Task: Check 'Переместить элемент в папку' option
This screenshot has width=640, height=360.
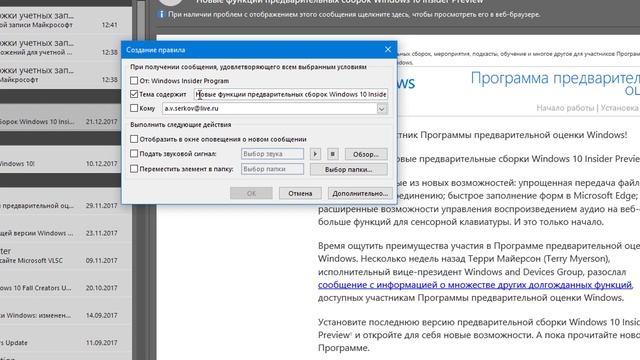Action: point(134,169)
